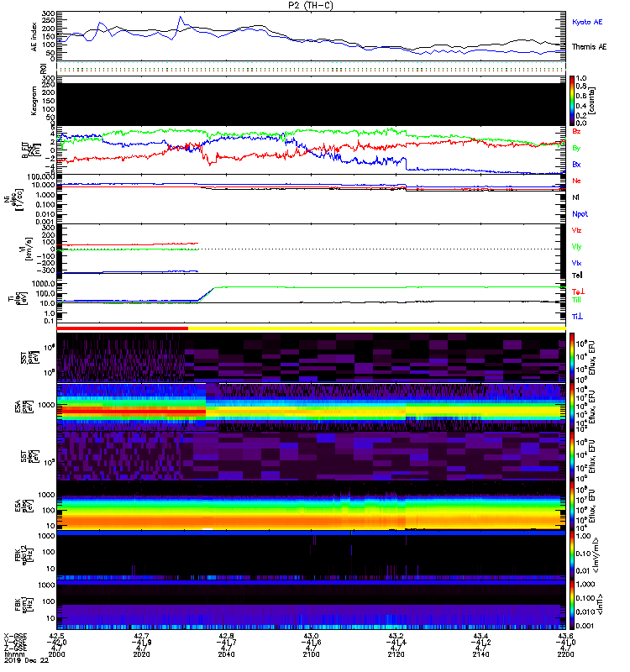Click the SST ion Eflux color bar
The image size is (630, 672).
point(572,358)
